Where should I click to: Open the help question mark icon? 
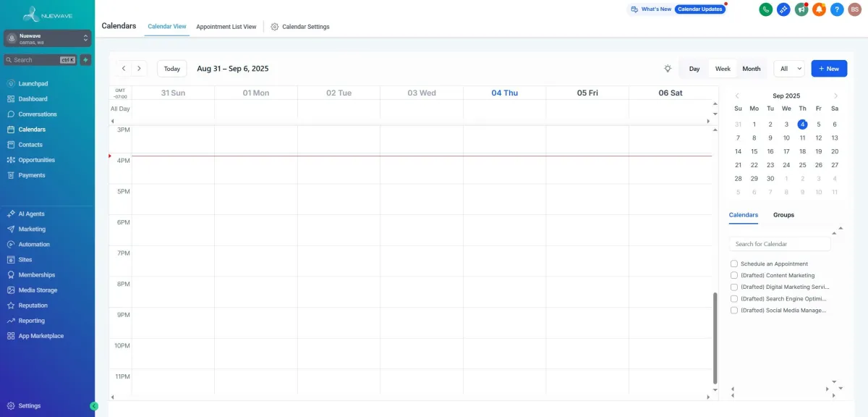pyautogui.click(x=837, y=9)
